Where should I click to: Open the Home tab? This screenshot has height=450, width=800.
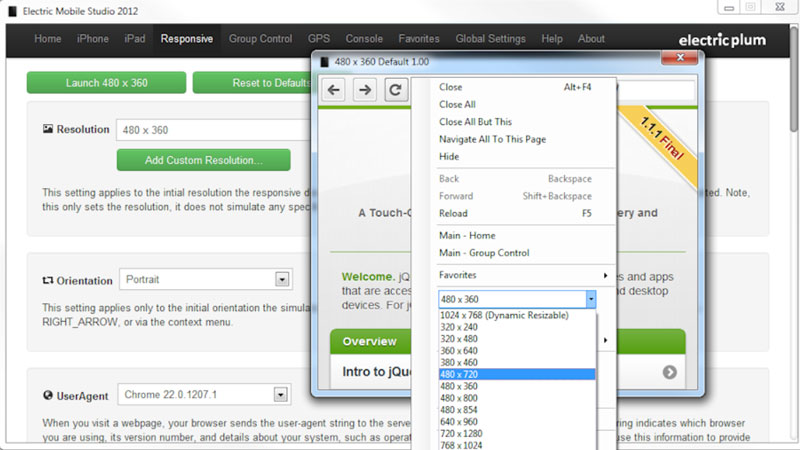pyautogui.click(x=47, y=39)
